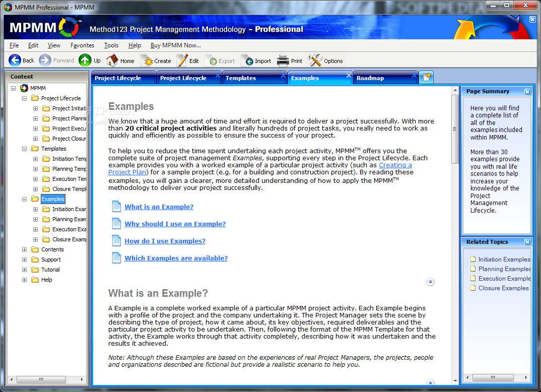This screenshot has width=541, height=392.
Task: Expand the Project Initiation tree node
Action: pyautogui.click(x=35, y=108)
